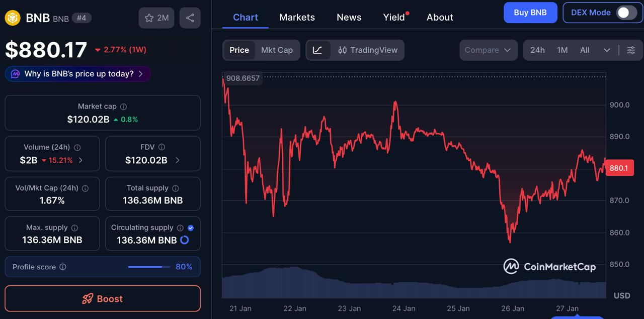Switch to the Markets tab

coord(297,17)
